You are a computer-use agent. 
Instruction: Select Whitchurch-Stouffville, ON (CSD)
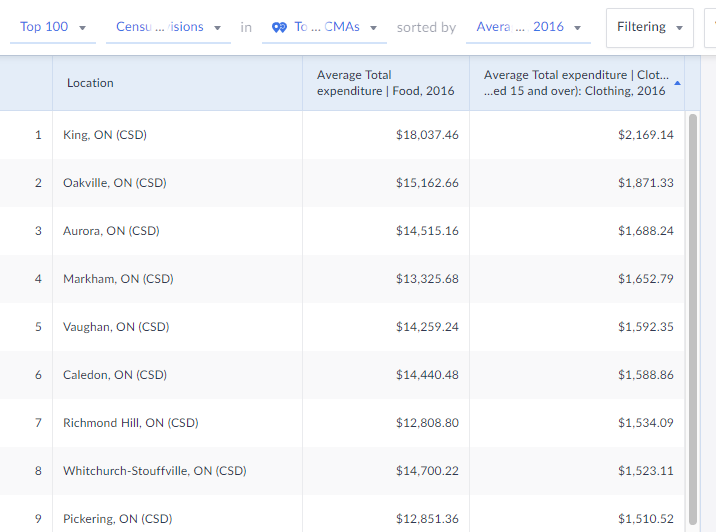[x=154, y=471]
